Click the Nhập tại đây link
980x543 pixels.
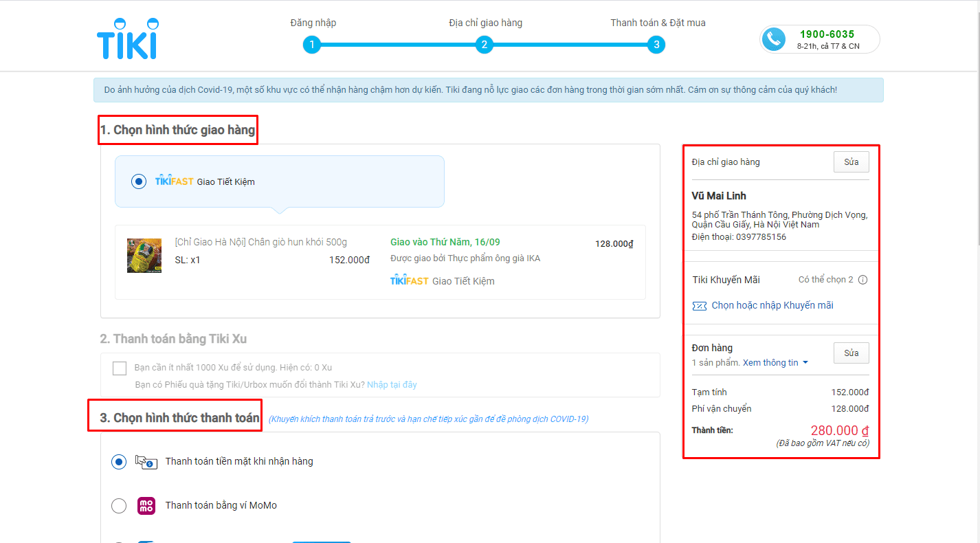coord(392,385)
